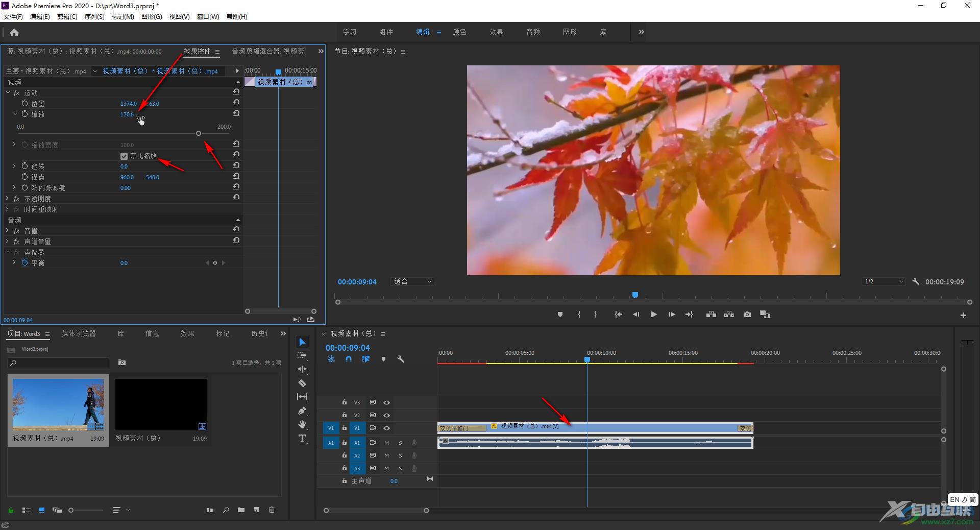Screen dimensions: 980x530
Task: Reset the Position parameter
Action: point(236,102)
